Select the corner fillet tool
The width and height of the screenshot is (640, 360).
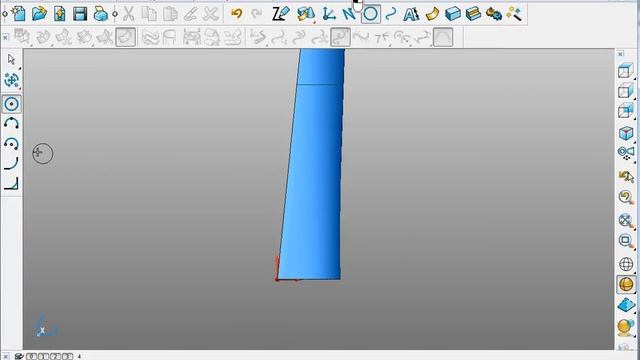pos(11,184)
